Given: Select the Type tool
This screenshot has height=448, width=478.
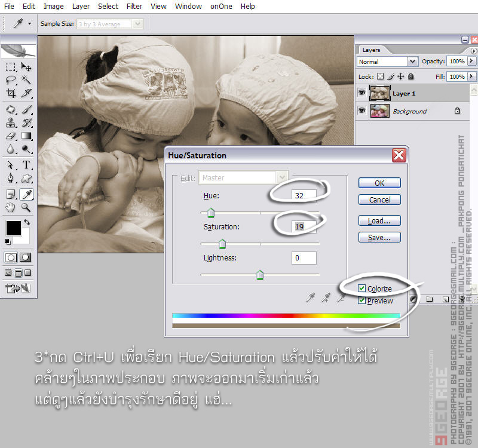Looking at the screenshot, I should click(26, 165).
